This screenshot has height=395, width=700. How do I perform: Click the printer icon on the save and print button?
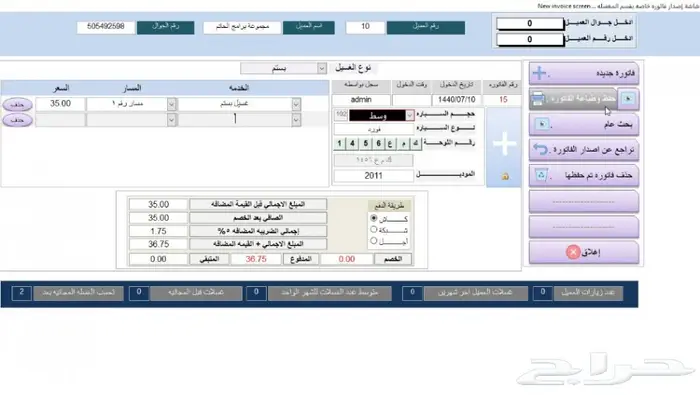[x=538, y=99]
